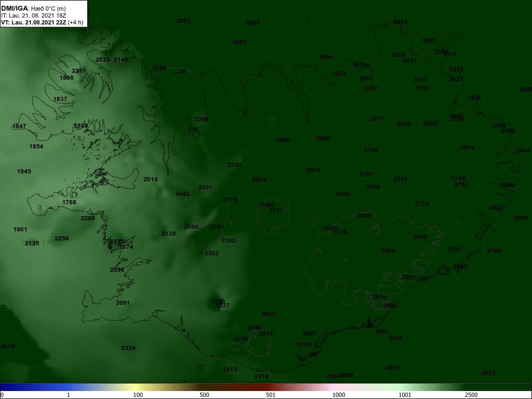Image resolution: width=532 pixels, height=399 pixels.
Task: Click the map value 3258
Action: tap(525, 89)
